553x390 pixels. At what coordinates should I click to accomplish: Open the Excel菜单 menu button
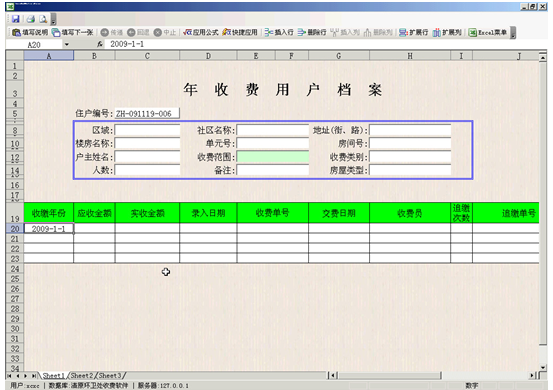click(x=487, y=32)
